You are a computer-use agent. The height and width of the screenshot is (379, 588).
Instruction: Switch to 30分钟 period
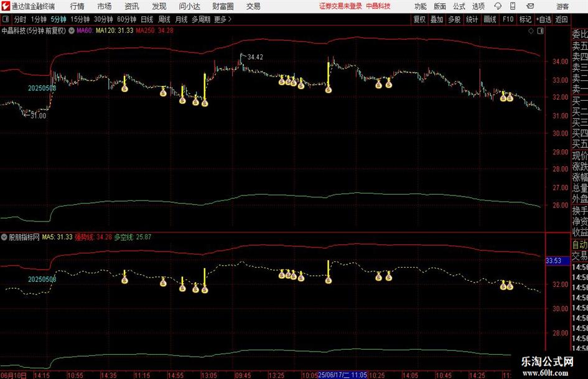103,19
